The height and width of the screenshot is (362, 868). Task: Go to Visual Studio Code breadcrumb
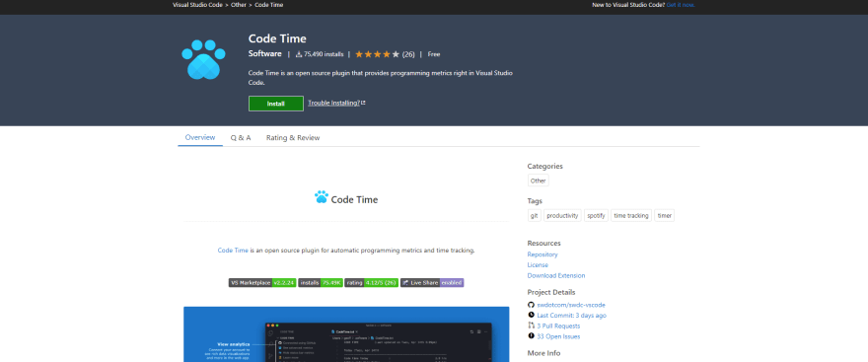tap(197, 5)
